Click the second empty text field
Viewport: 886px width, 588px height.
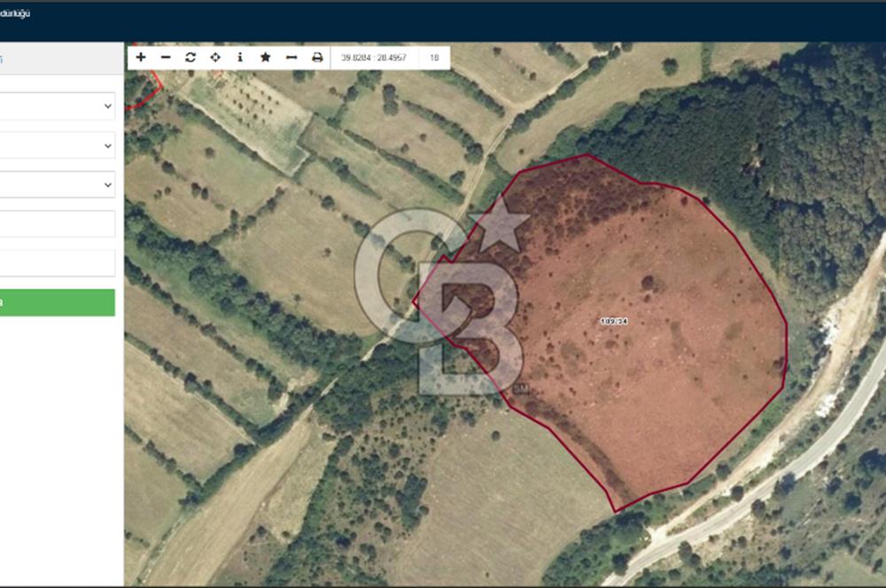tap(58, 263)
